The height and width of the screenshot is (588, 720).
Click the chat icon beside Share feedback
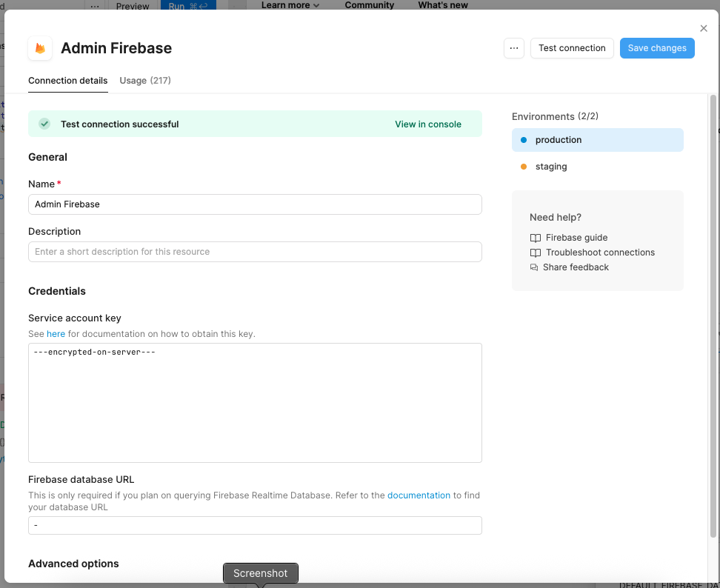click(534, 267)
